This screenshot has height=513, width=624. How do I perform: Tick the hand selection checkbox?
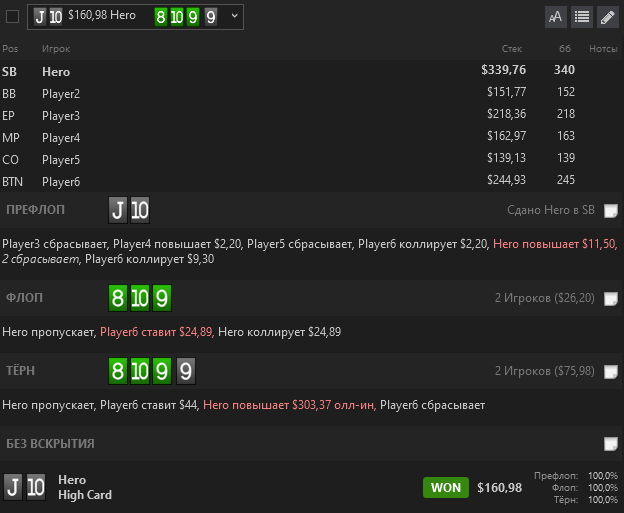[x=12, y=17]
